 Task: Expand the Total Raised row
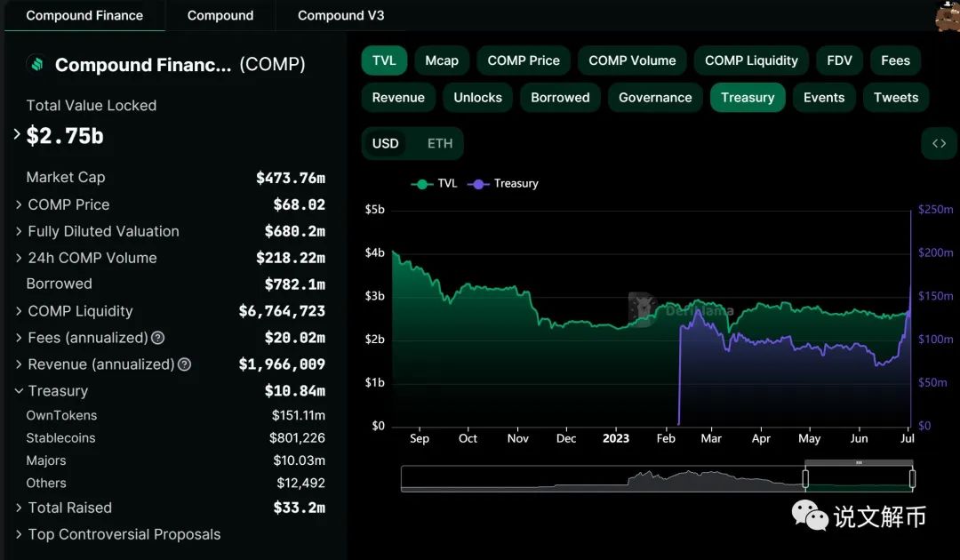(19, 508)
